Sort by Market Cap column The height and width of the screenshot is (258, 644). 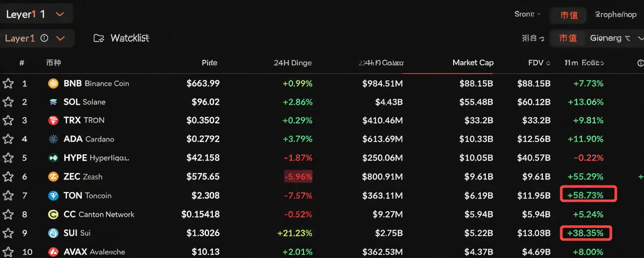point(473,63)
